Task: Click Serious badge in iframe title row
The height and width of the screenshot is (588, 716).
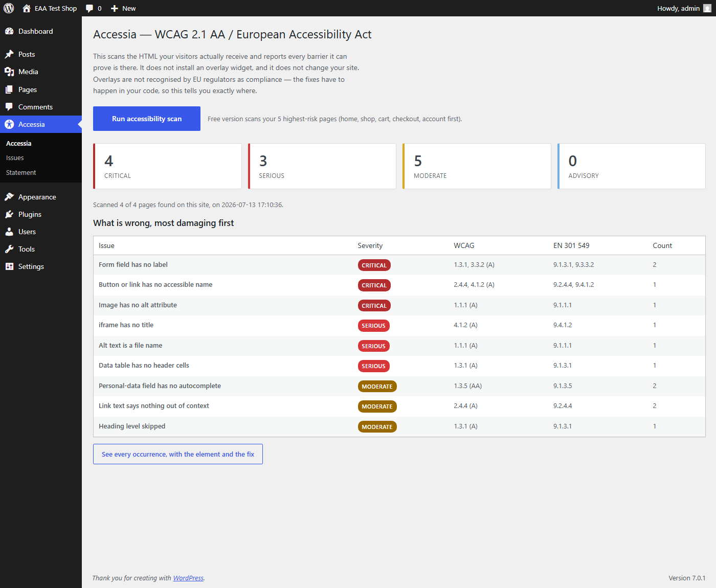Action: click(373, 326)
